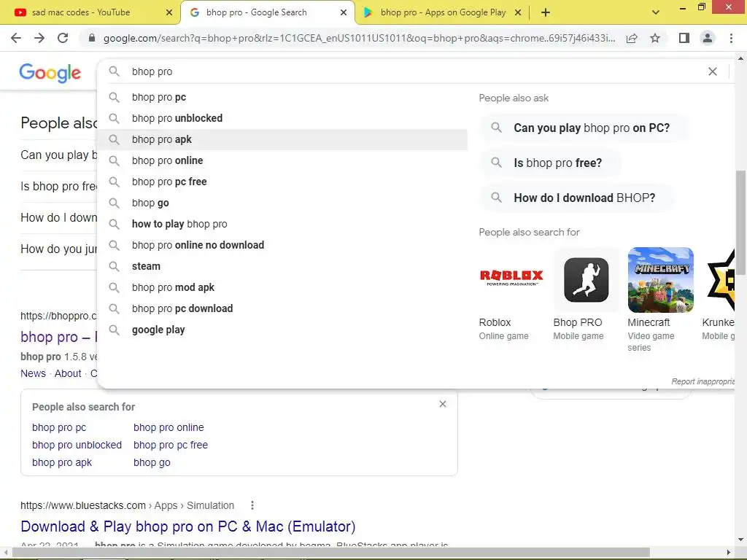Viewport: 747px width, 560px height.
Task: Open the tab search dropdown arrow
Action: pyautogui.click(x=656, y=12)
